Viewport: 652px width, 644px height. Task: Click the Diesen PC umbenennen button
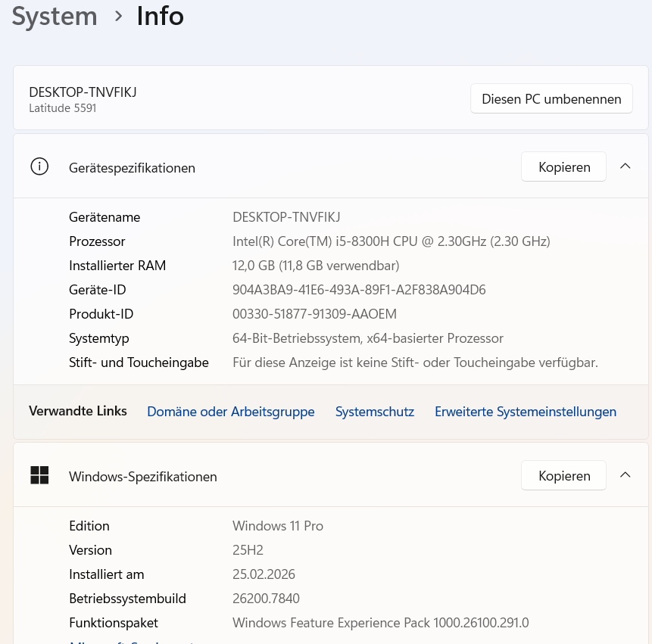coord(551,99)
